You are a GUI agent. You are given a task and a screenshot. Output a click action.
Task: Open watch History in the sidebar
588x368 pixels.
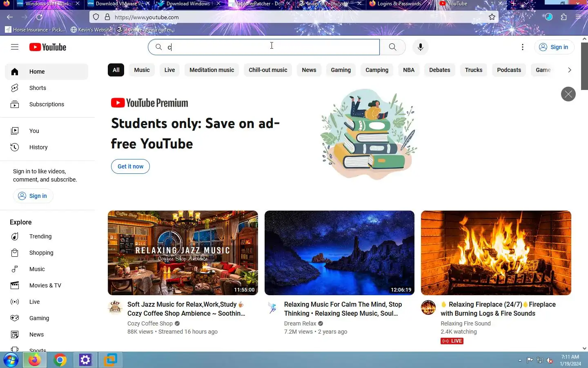coord(47,147)
